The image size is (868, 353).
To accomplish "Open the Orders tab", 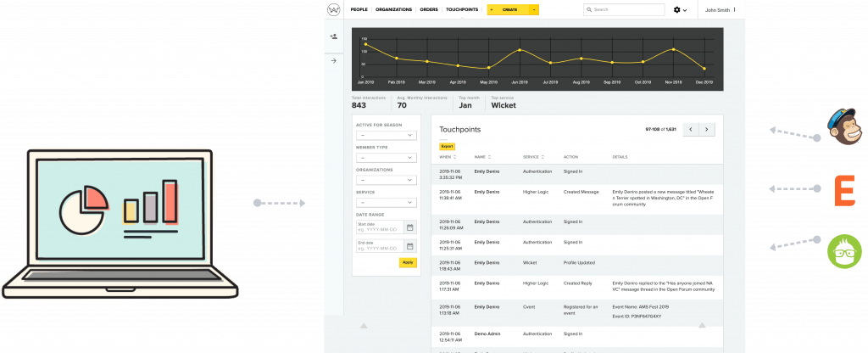I will [429, 10].
